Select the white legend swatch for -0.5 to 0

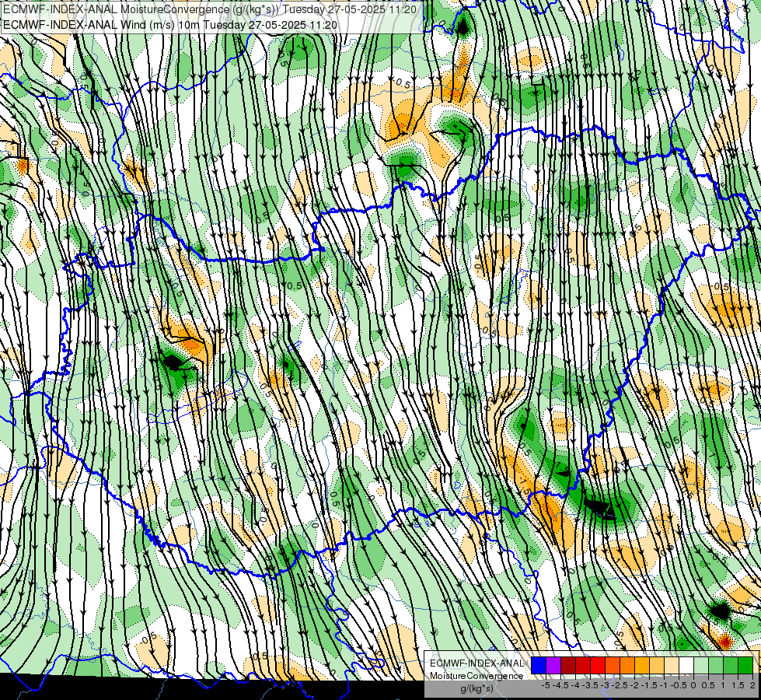coord(686,665)
